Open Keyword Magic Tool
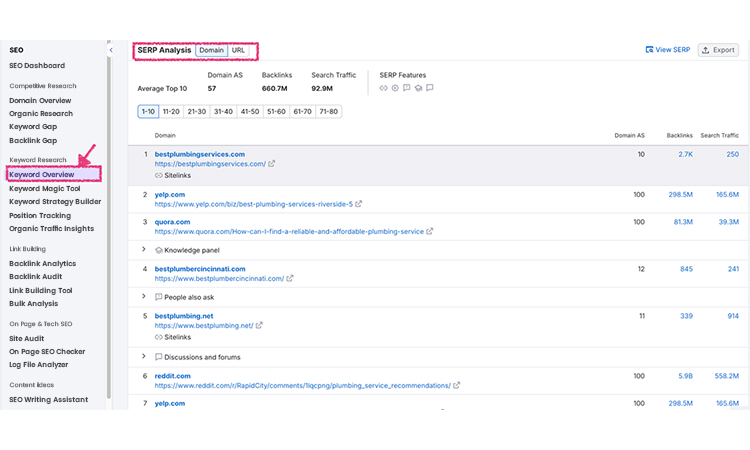 [x=45, y=188]
